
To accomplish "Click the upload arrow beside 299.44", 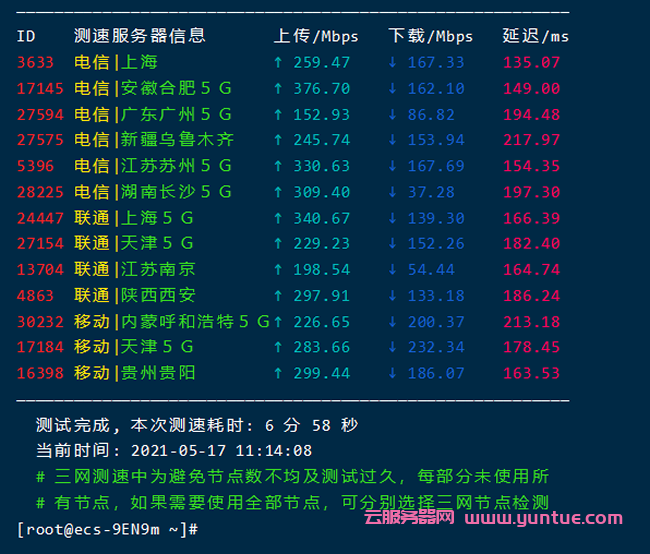I will click(278, 373).
